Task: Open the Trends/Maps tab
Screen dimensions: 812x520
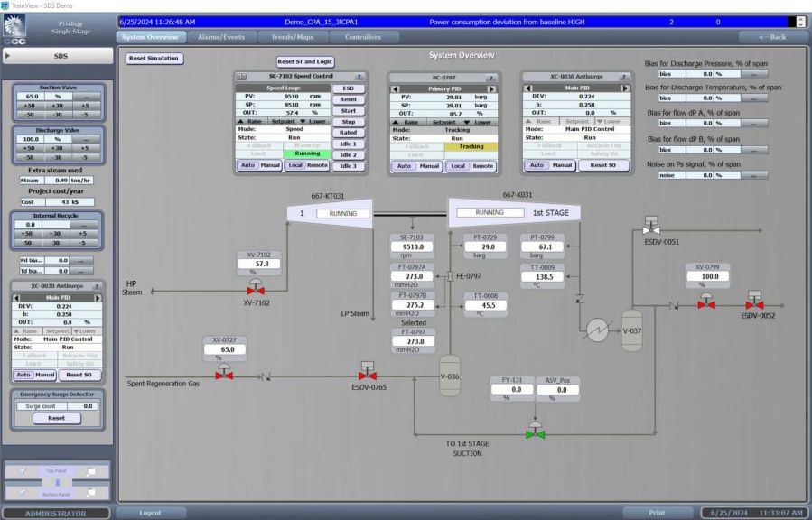Action: 292,37
